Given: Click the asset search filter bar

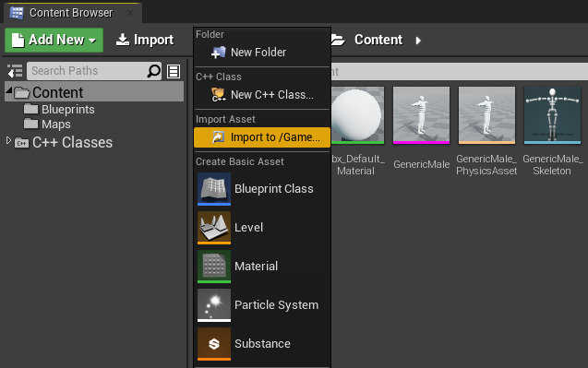Looking at the screenshot, I should [x=460, y=71].
